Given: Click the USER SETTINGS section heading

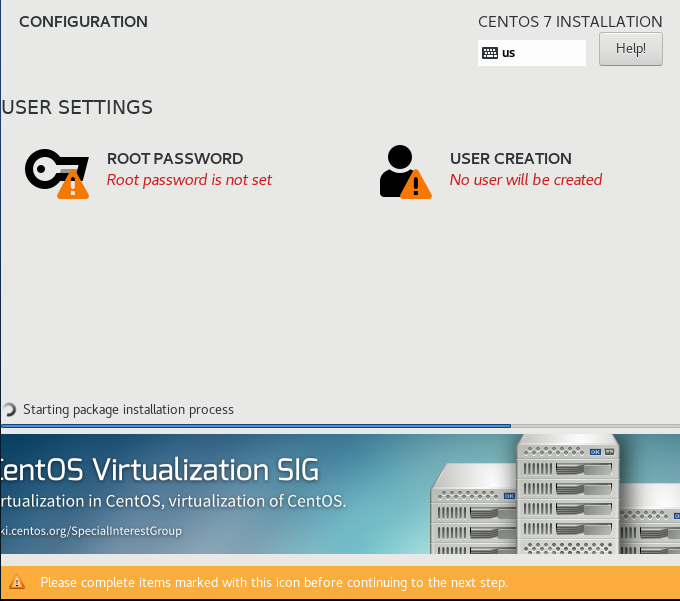Looking at the screenshot, I should 77,107.
